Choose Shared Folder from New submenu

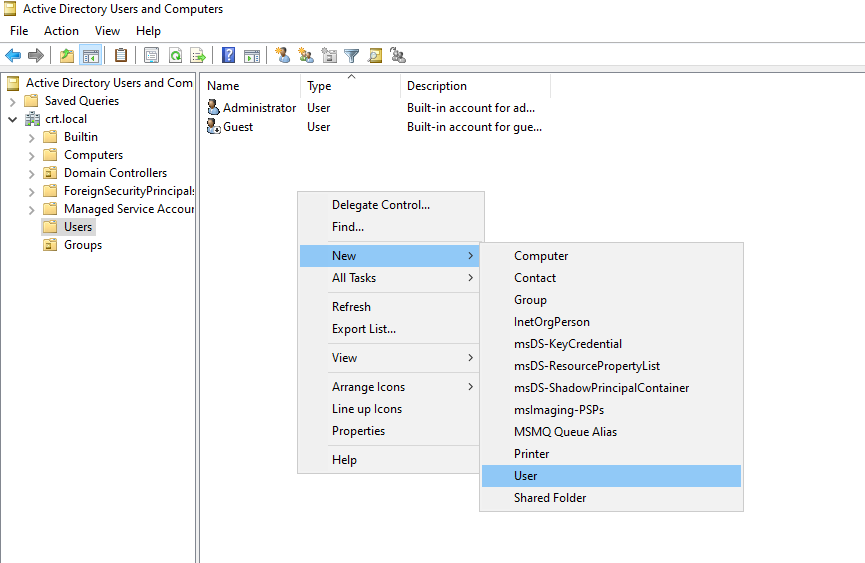611,498
